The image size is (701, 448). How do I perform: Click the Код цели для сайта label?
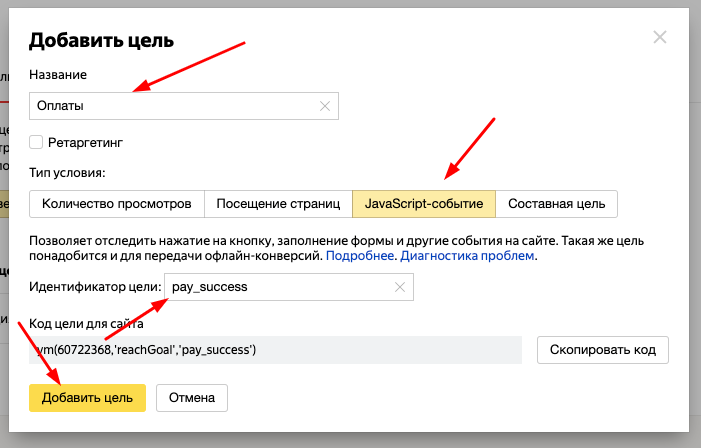(x=86, y=323)
